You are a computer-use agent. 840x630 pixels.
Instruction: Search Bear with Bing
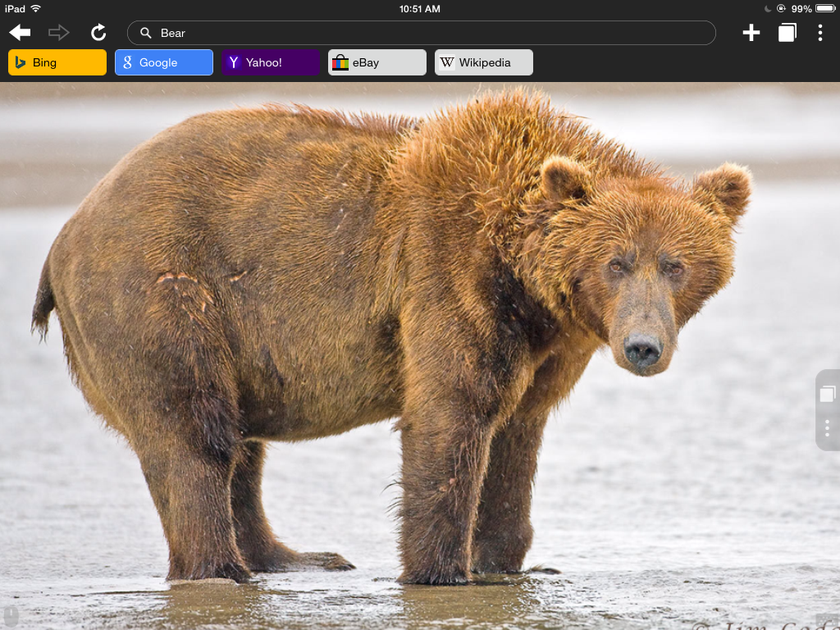57,62
